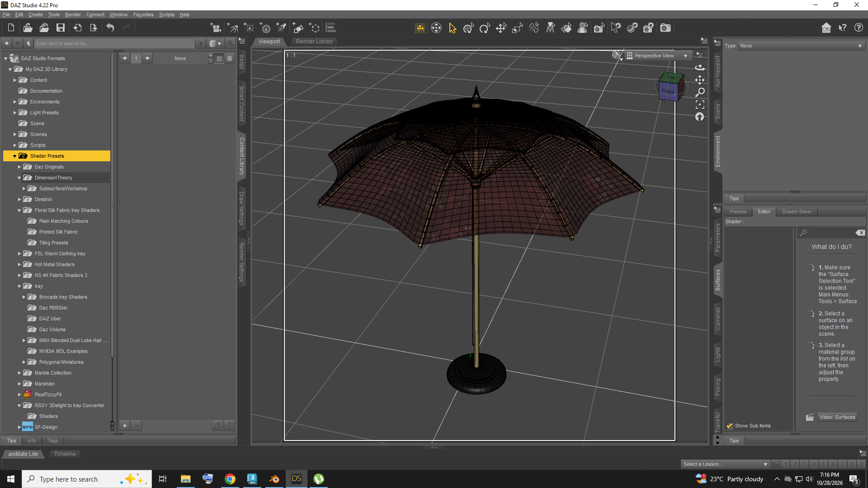The width and height of the screenshot is (868, 488).
Task: Open the Surfaces side pane tab
Action: pyautogui.click(x=717, y=280)
